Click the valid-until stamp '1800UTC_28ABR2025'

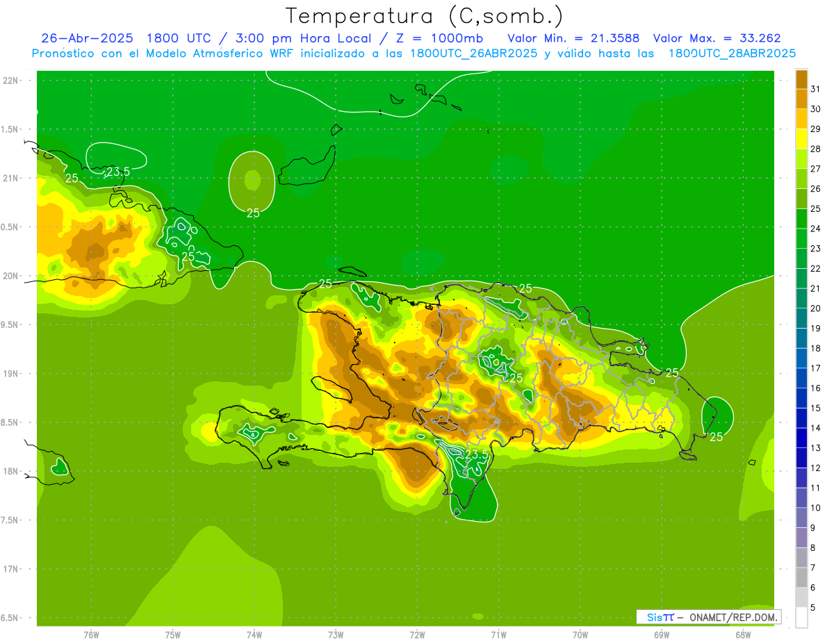pos(732,53)
